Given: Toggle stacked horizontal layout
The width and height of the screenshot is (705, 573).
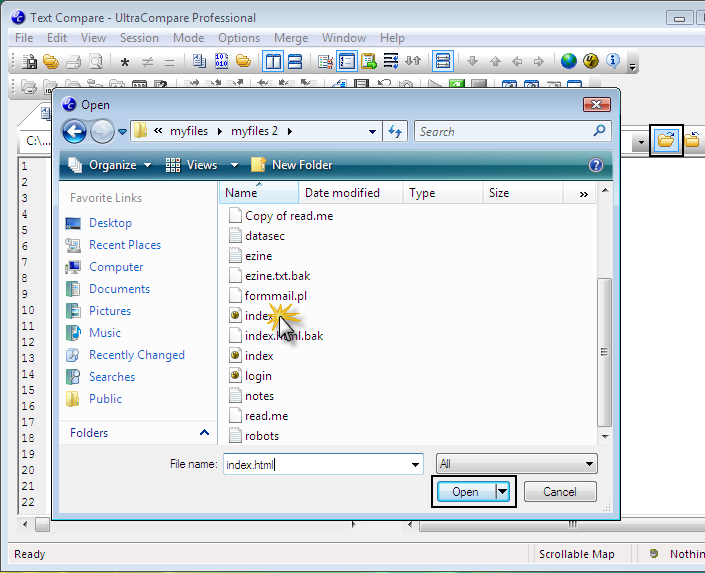Looking at the screenshot, I should click(x=295, y=61).
